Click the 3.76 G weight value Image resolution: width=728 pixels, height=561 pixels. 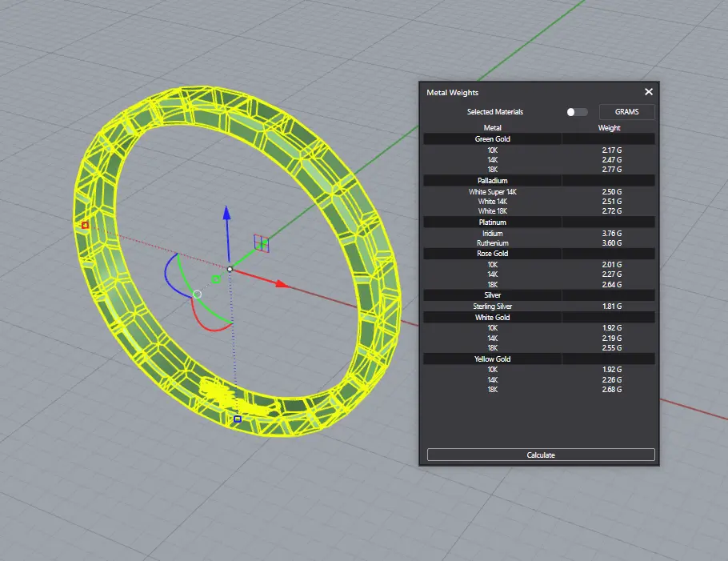612,234
